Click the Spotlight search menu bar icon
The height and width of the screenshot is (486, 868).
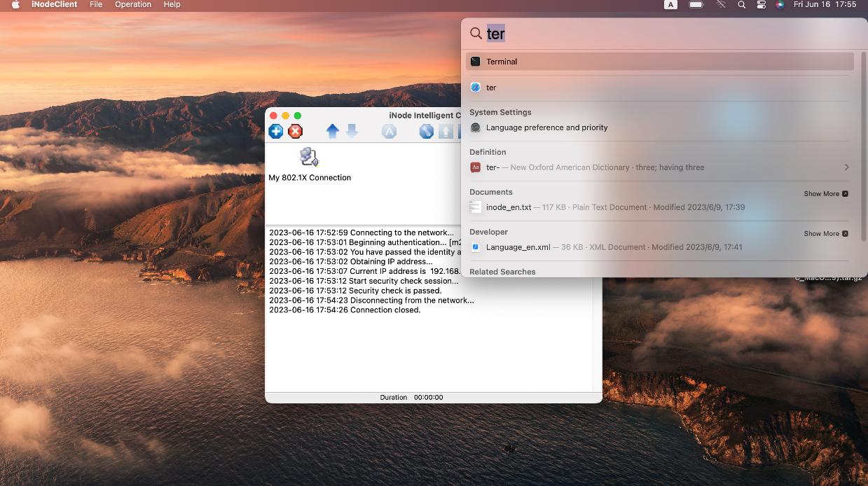pyautogui.click(x=742, y=4)
